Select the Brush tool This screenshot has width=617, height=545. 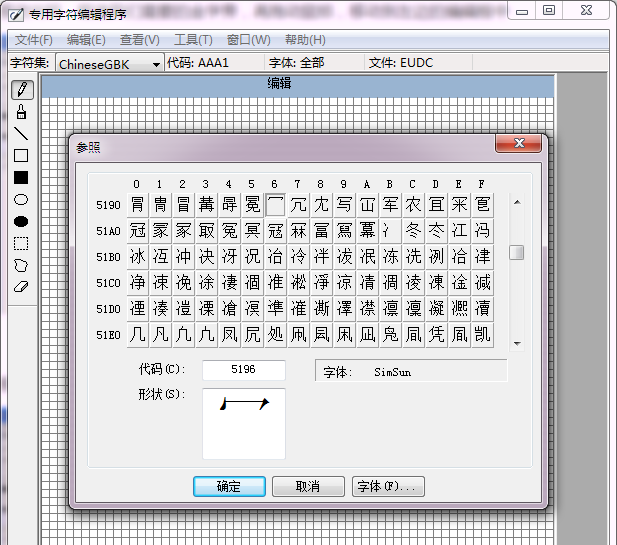[x=21, y=112]
